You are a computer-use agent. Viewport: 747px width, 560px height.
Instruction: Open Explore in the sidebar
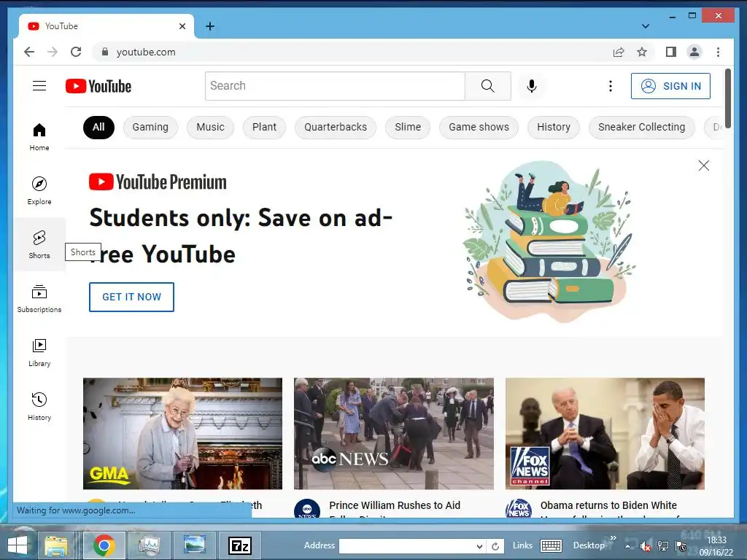pyautogui.click(x=39, y=190)
